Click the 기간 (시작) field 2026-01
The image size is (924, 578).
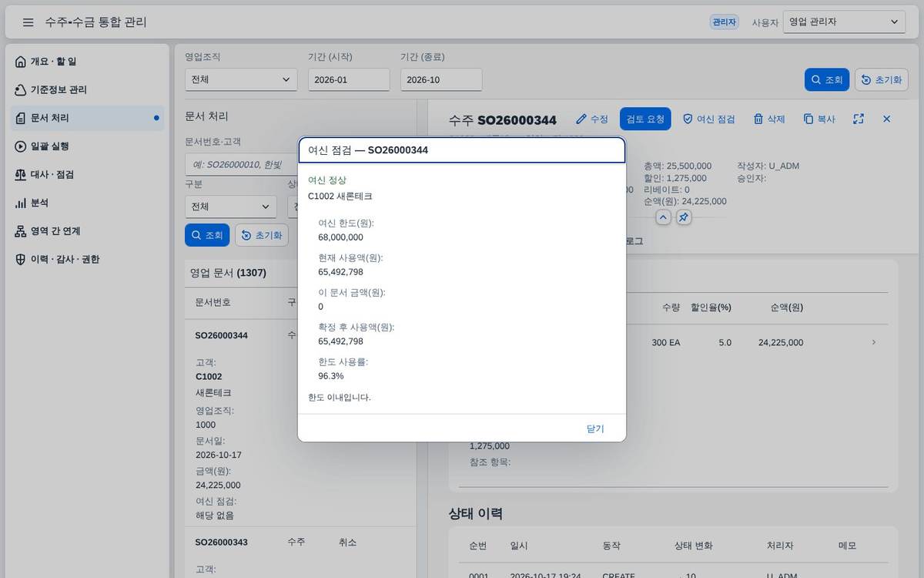(x=349, y=79)
